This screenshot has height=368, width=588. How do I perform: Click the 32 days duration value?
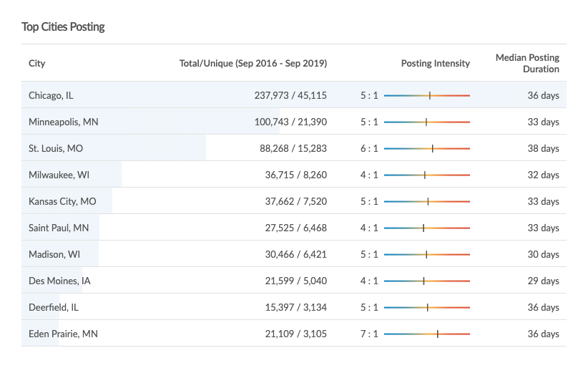[x=544, y=175]
